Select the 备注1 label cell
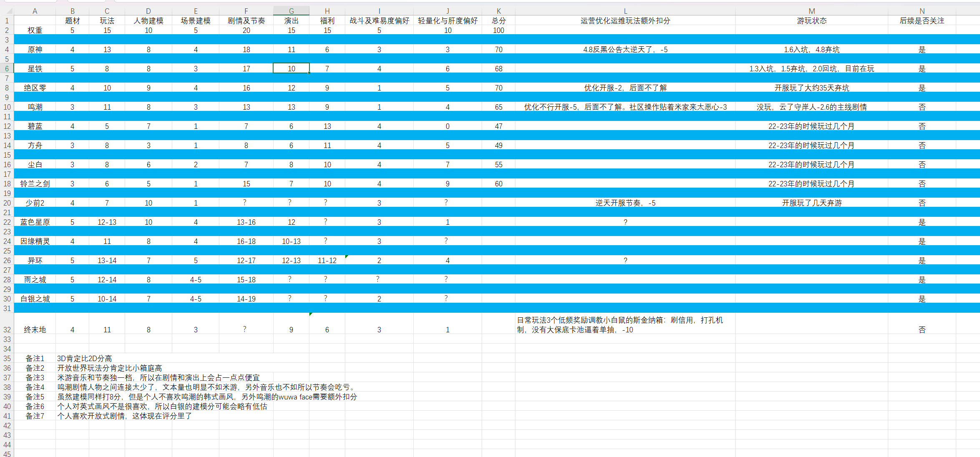 [x=35, y=358]
